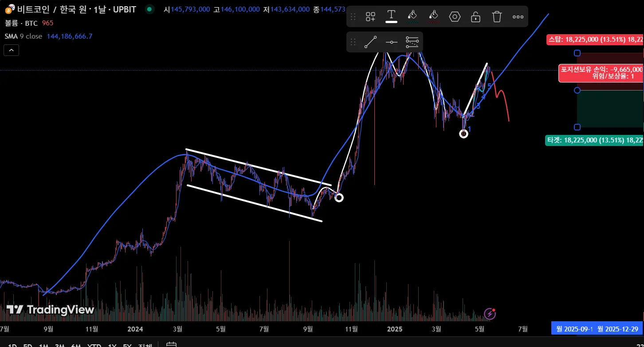The width and height of the screenshot is (644, 347).
Task: Grab the drag handle of the favorites toolbar
Action: click(x=353, y=42)
